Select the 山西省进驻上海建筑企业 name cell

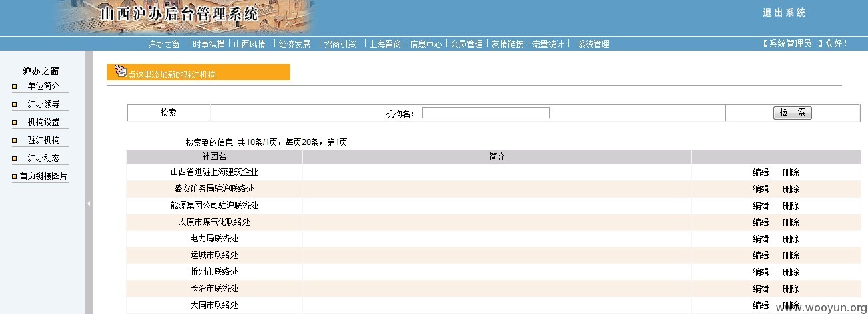pos(215,172)
